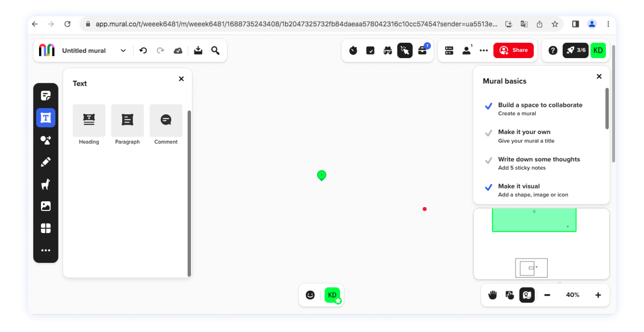Choose the Comment text option
Viewport: 644px width, 332px height.
(x=166, y=121)
